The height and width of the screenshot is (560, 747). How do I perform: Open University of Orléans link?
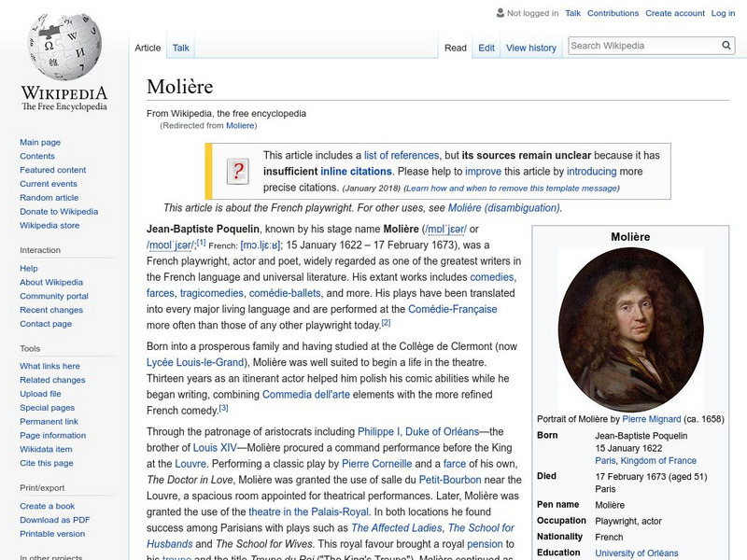click(x=637, y=553)
